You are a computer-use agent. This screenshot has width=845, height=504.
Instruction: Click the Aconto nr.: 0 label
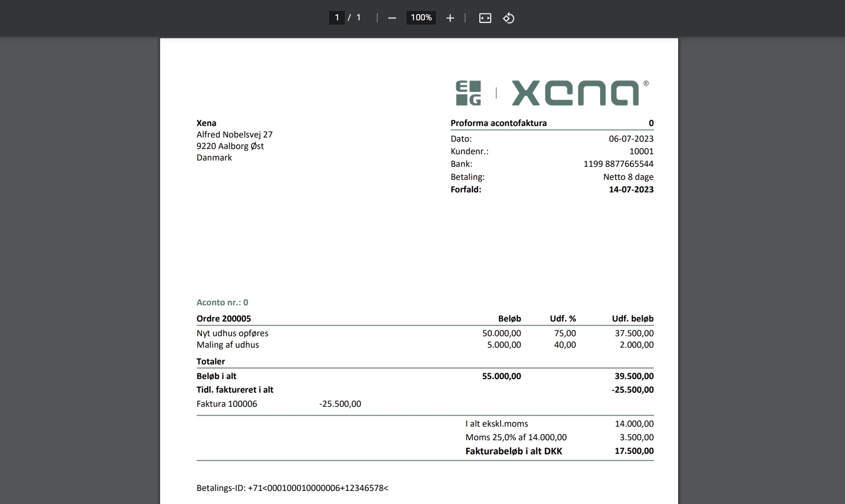pos(222,302)
